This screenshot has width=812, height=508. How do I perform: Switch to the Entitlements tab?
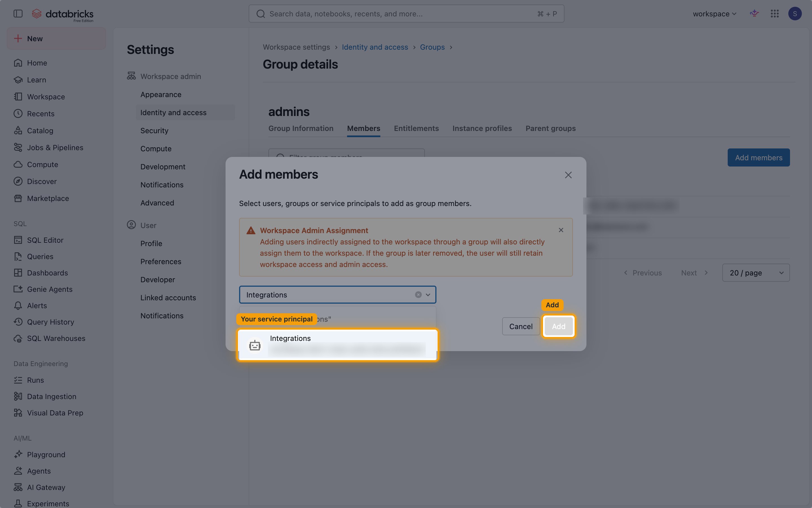(x=416, y=128)
